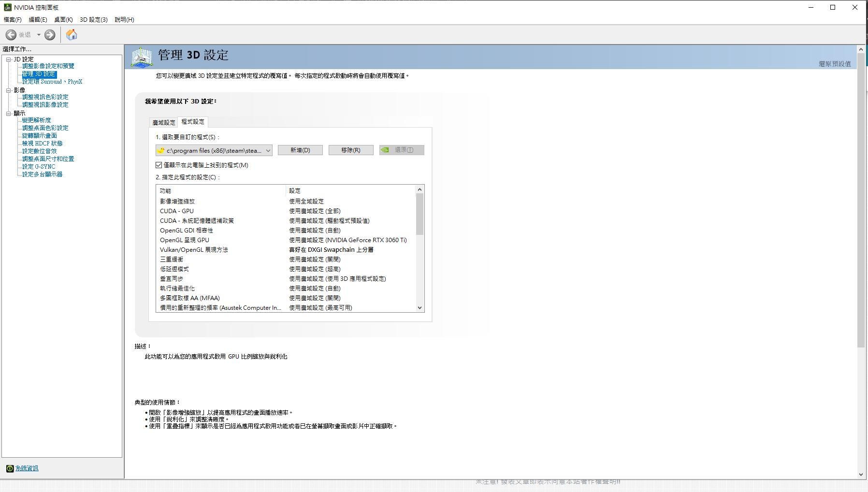Click the 新增(D) button
Image resolution: width=868 pixels, height=492 pixels.
(x=300, y=150)
